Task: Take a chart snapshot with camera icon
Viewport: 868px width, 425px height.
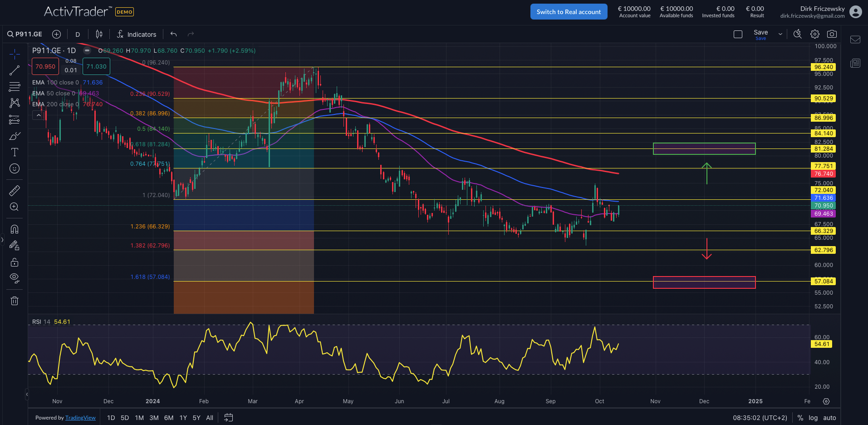Action: coord(832,34)
